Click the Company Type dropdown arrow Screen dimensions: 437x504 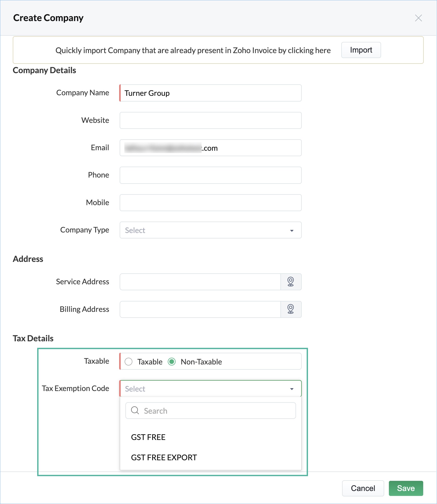click(292, 230)
